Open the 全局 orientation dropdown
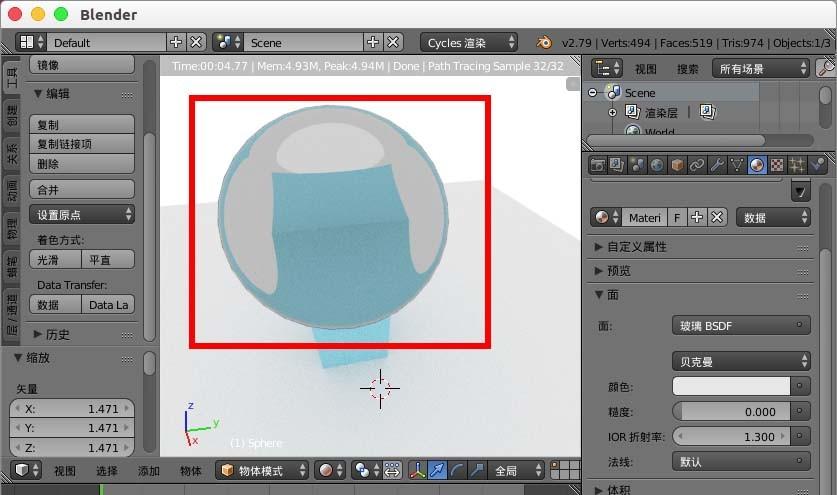The width and height of the screenshot is (837, 495). coord(516,470)
